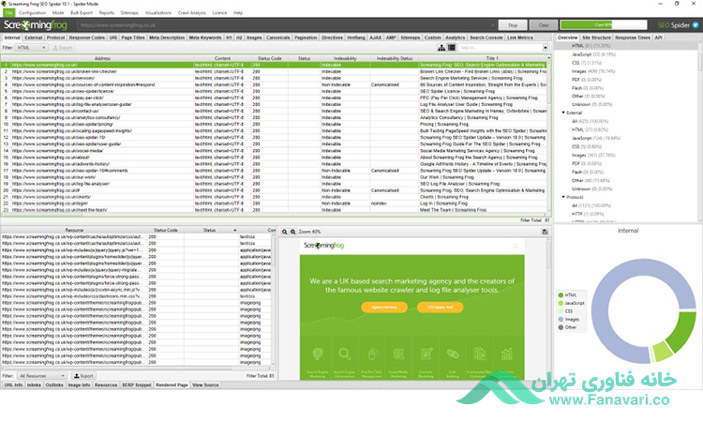The height and width of the screenshot is (422, 703).
Task: Switch to the Hreflang tab
Action: [x=356, y=38]
